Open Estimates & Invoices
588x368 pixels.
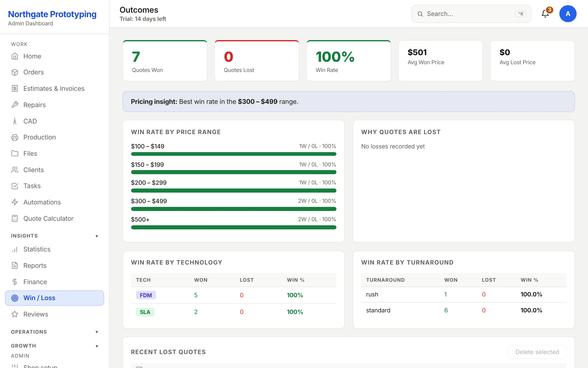pos(55,89)
